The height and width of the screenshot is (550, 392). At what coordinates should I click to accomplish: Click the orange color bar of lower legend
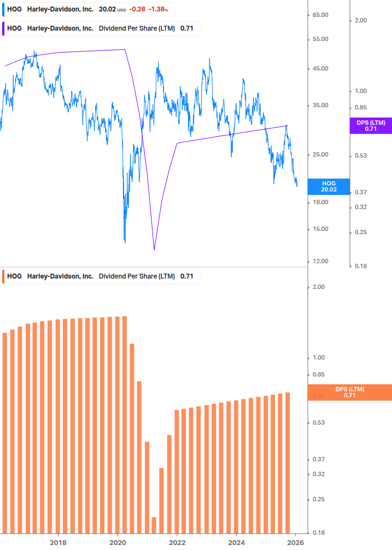click(x=3, y=276)
